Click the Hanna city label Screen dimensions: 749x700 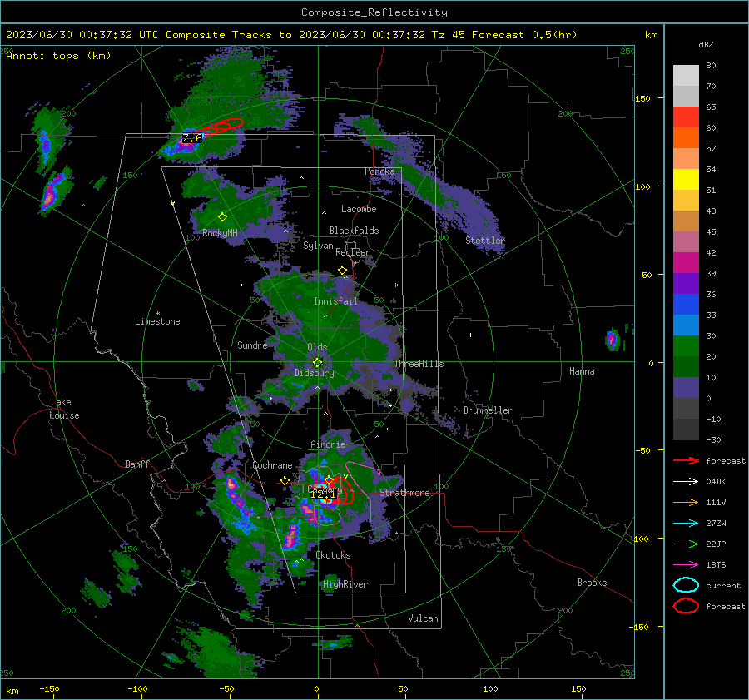[x=582, y=371]
